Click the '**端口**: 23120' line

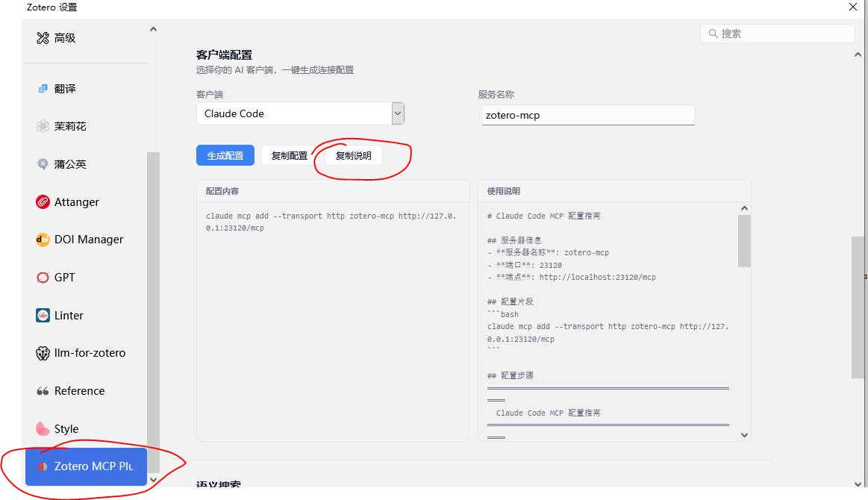point(524,265)
